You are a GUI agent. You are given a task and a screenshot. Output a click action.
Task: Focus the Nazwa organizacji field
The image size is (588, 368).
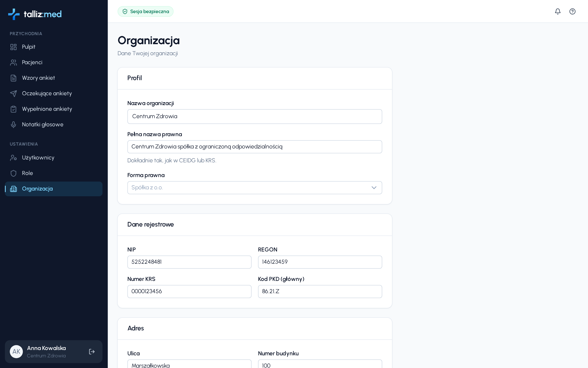coord(255,117)
